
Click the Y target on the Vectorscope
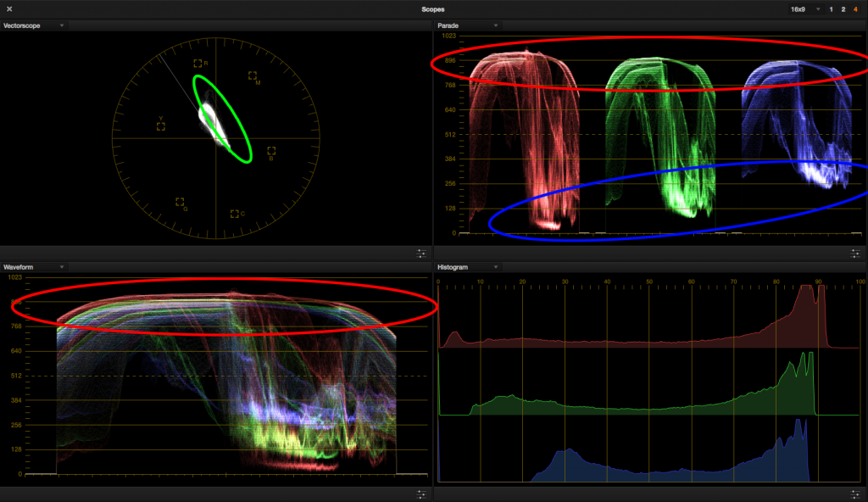(160, 126)
